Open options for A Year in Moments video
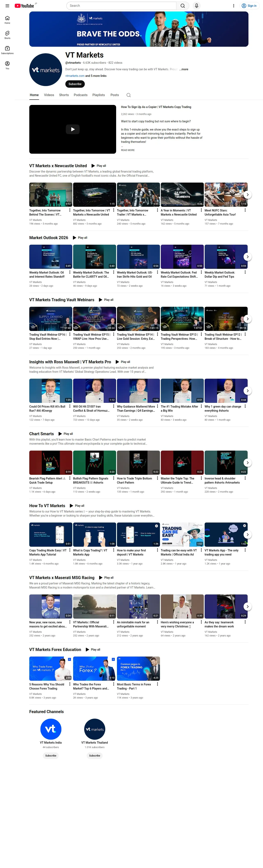 (x=201, y=210)
